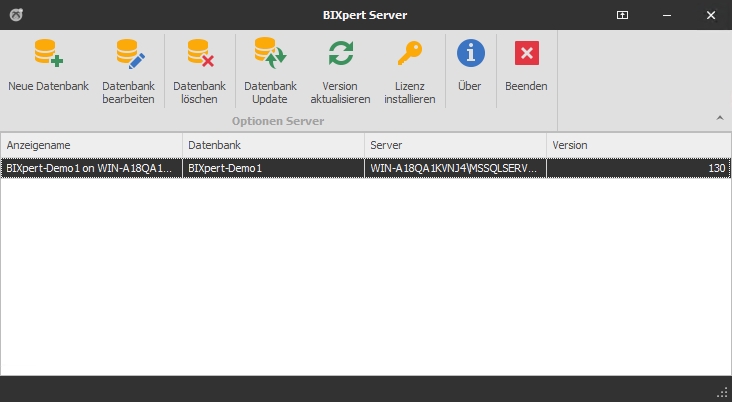732x402 pixels.
Task: Click the version 130 cell
Action: pyautogui.click(x=638, y=168)
